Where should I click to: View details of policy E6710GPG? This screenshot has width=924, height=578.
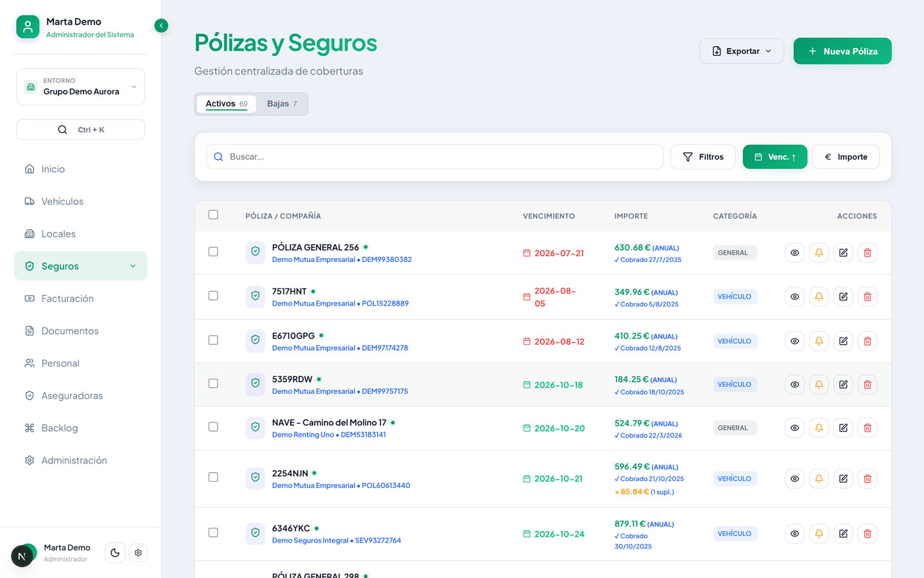pos(794,341)
